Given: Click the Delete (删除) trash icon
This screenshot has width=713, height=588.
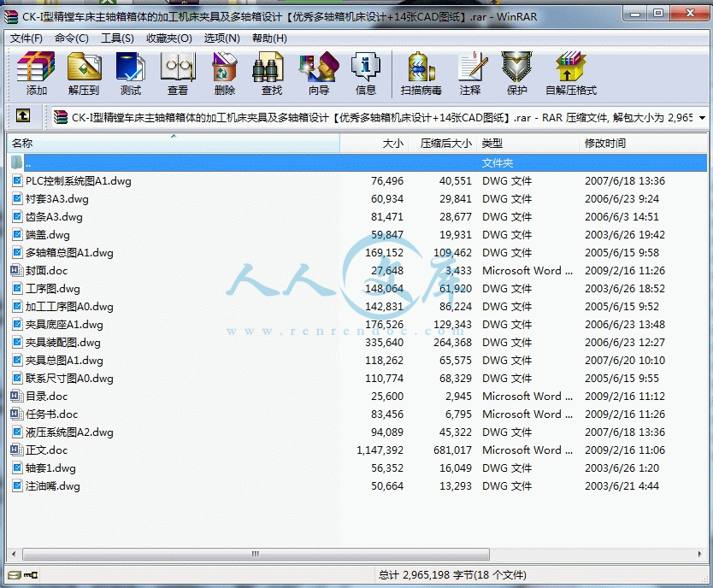Looking at the screenshot, I should pos(225,73).
